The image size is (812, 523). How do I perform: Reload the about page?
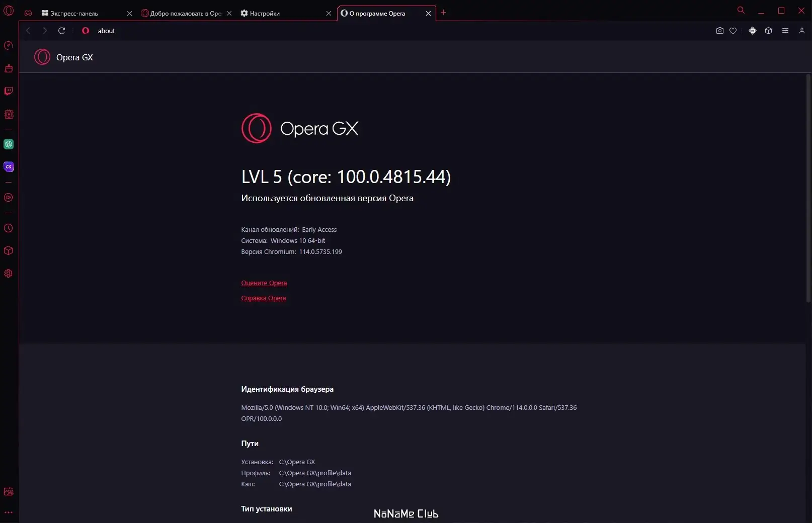coord(62,31)
